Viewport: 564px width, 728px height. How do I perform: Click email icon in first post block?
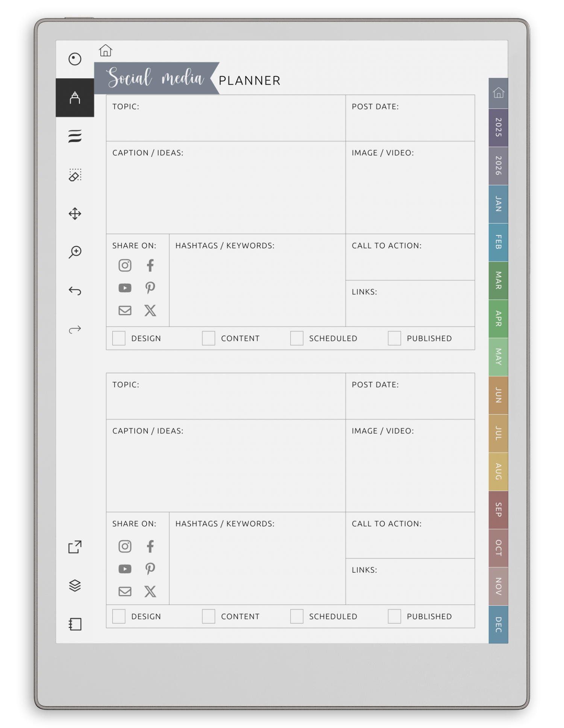pos(125,310)
